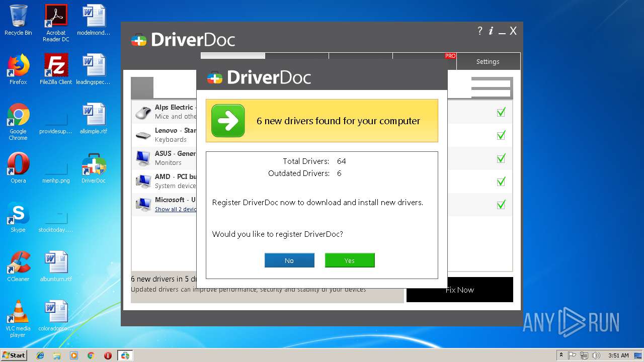Open Recycle Bin on desktop
This screenshot has height=362, width=644.
click(18, 20)
